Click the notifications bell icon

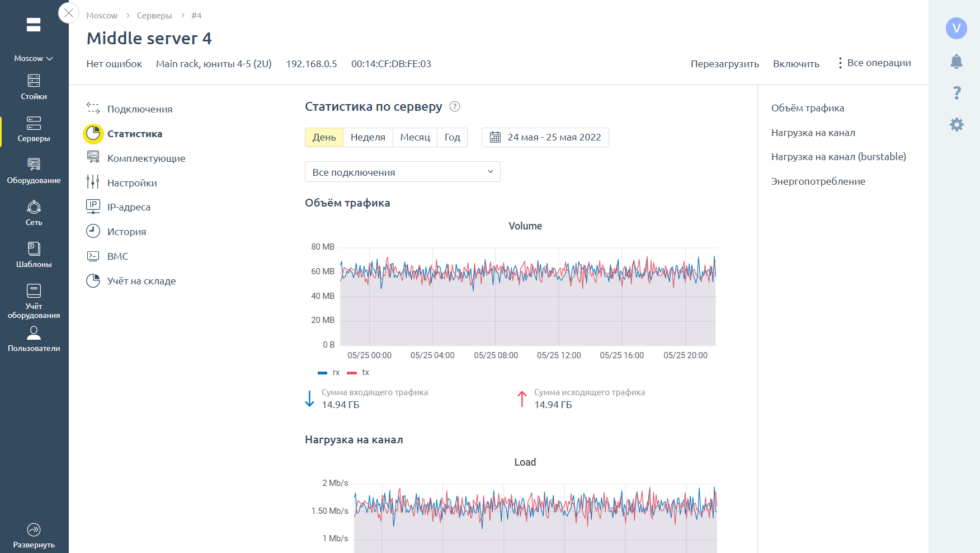tap(957, 62)
